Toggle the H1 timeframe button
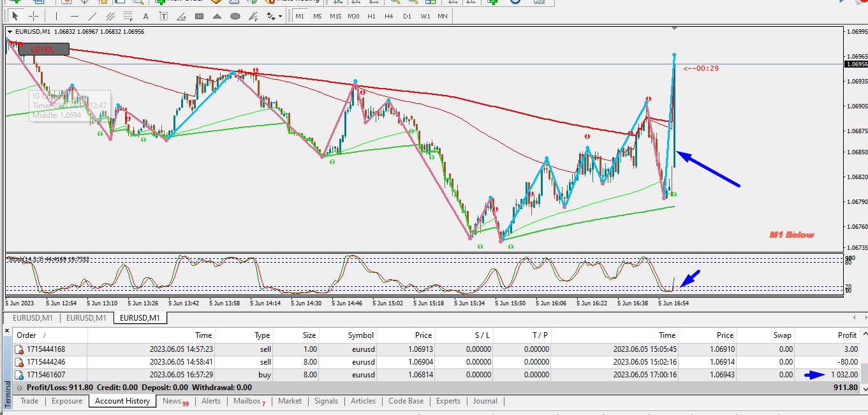The image size is (868, 415). 371,16
